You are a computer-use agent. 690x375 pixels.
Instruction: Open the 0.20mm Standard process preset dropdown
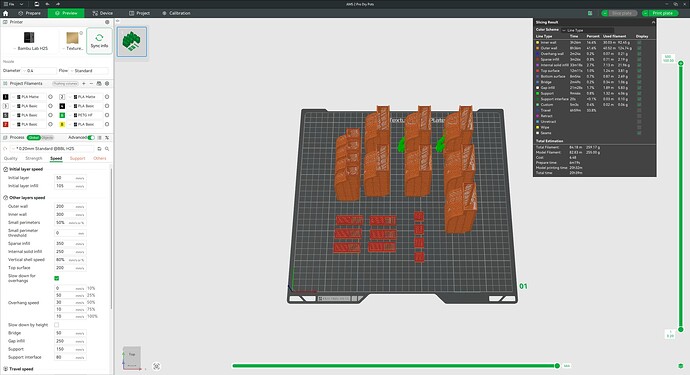(52, 149)
